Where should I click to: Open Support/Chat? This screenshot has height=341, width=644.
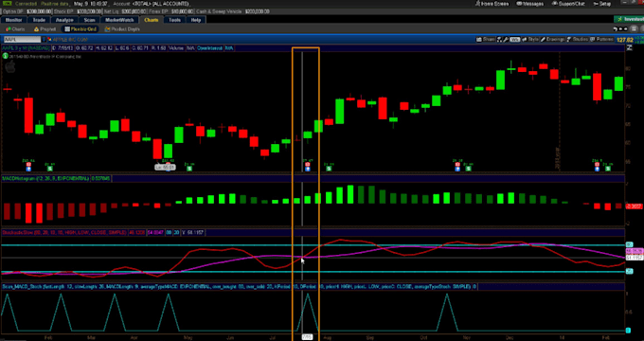(x=568, y=4)
